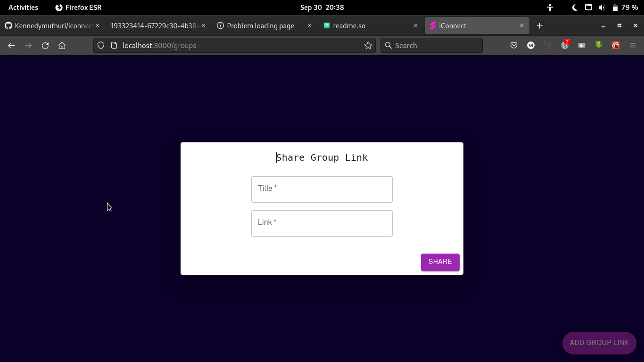The width and height of the screenshot is (644, 362).
Task: Click the accessibility icon in the top bar
Action: (x=550, y=7)
